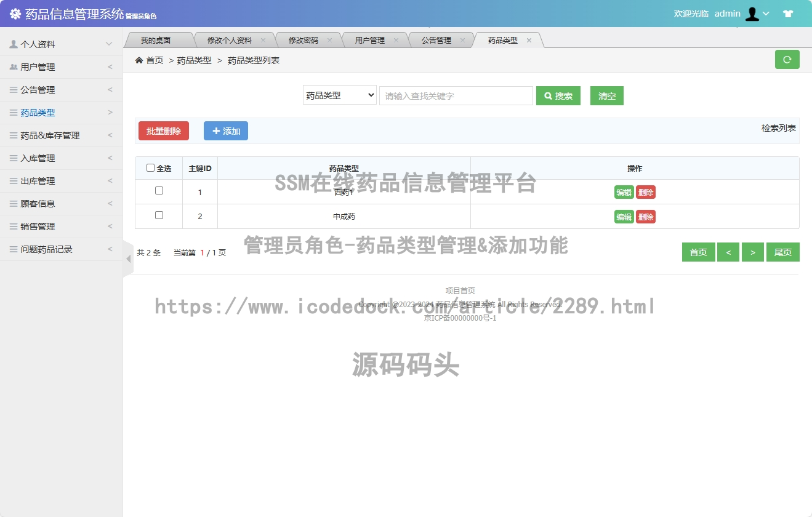Click 编辑 for the 中成药 row
Screen dimensions: 812x517
(624, 217)
